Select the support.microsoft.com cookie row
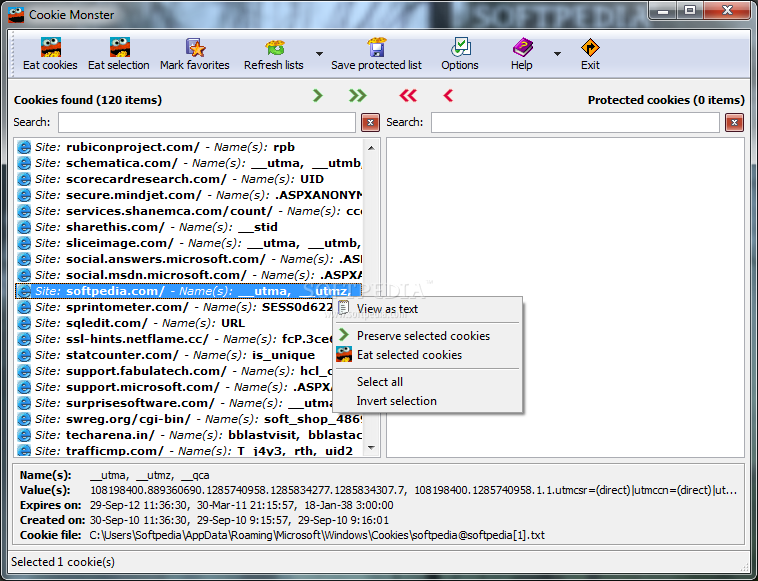This screenshot has width=758, height=581. pyautogui.click(x=174, y=387)
